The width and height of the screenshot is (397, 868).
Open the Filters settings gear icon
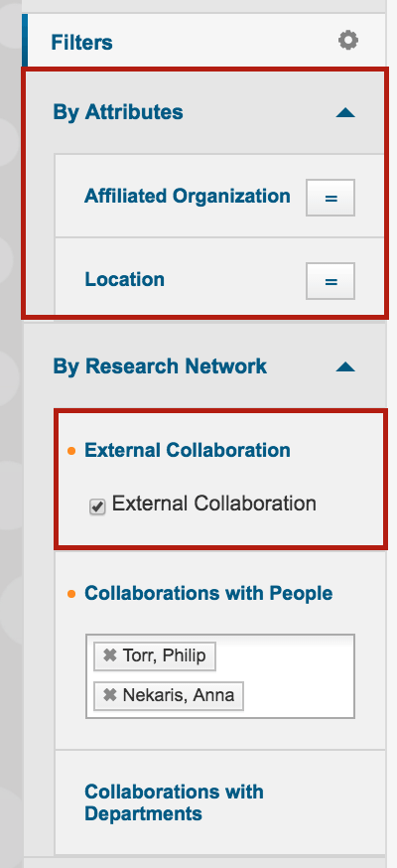347,41
